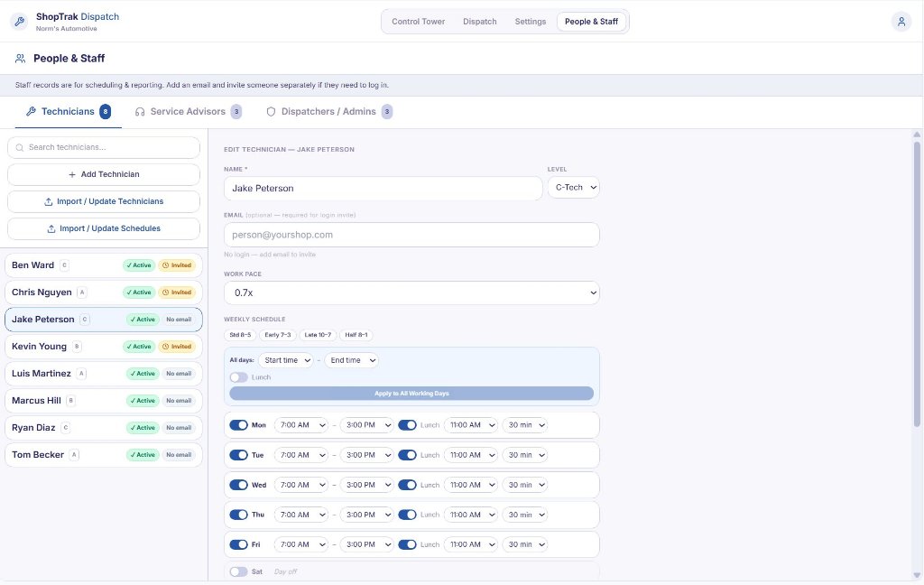Toggle Tuesday working day switch
Image resolution: width=924 pixels, height=585 pixels.
pos(238,455)
